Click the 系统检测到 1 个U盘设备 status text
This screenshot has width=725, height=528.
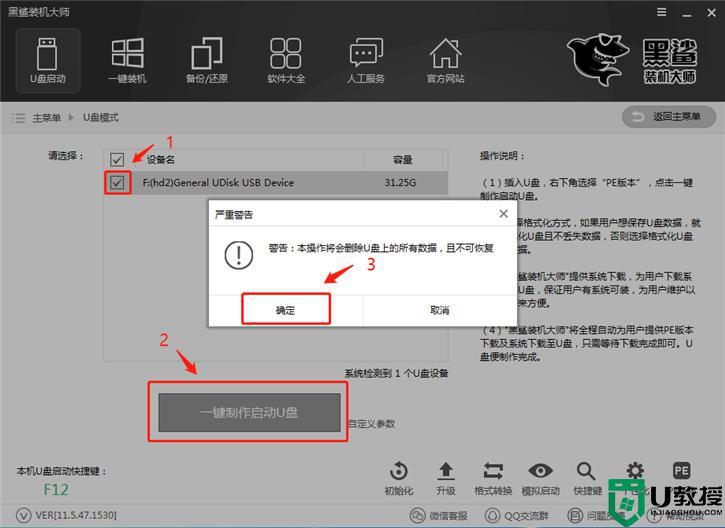(396, 373)
